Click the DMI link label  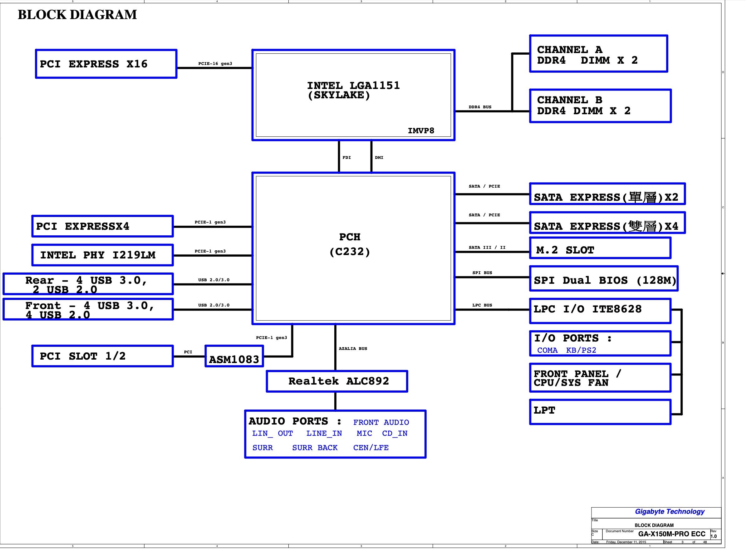pos(379,158)
